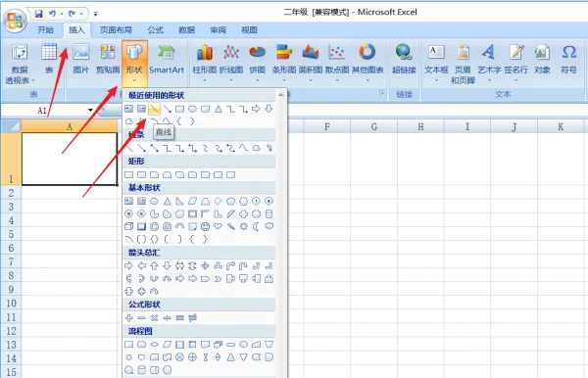This screenshot has height=378, width=588.
Task: Open the 面积图 area chart menu
Action: click(x=311, y=64)
